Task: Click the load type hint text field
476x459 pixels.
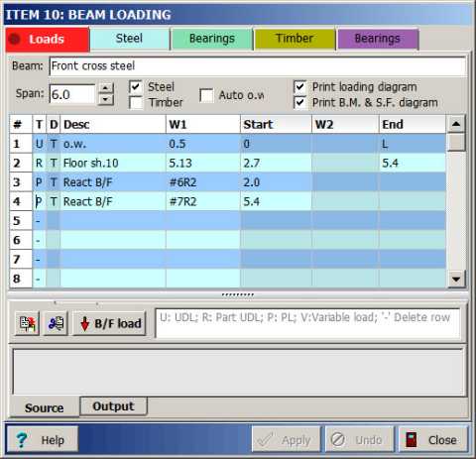Action: (x=307, y=323)
